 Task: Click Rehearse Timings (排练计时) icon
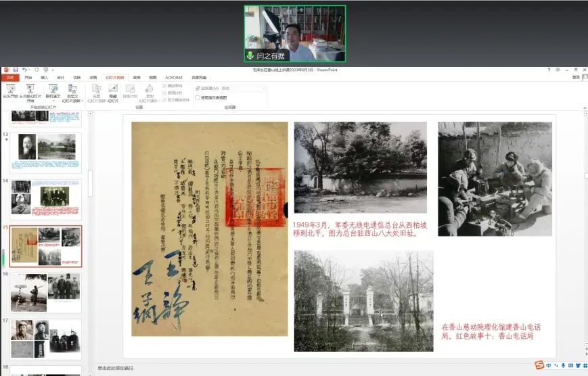[130, 89]
